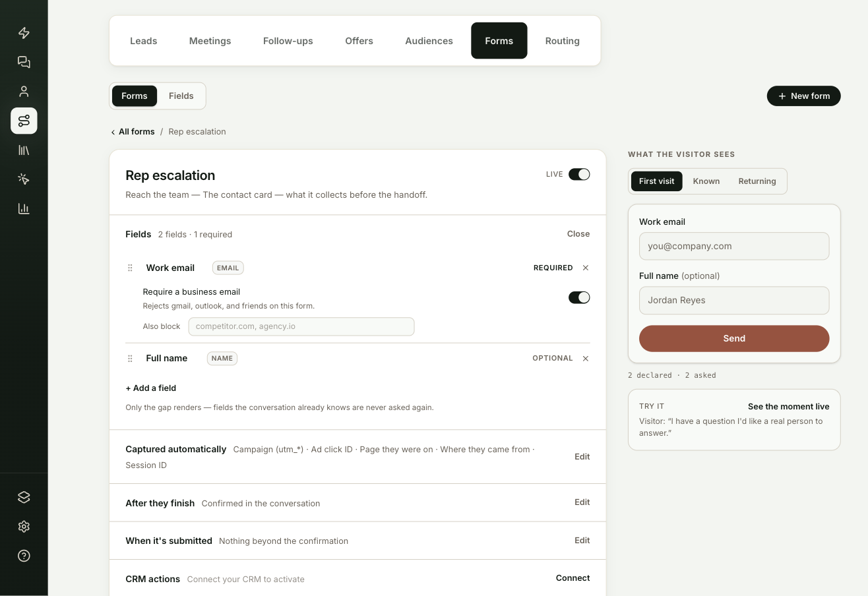Click the "2 fields · 1 required" summary

[195, 235]
